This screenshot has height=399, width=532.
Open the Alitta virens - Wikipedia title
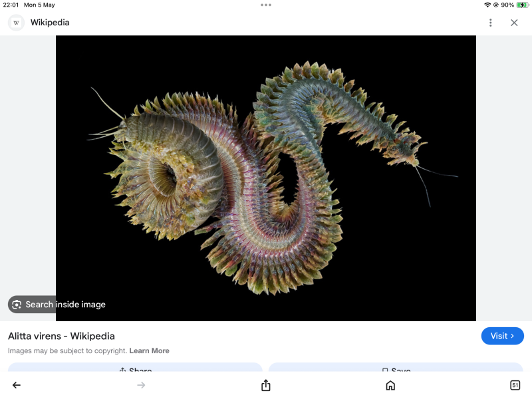[x=61, y=336]
